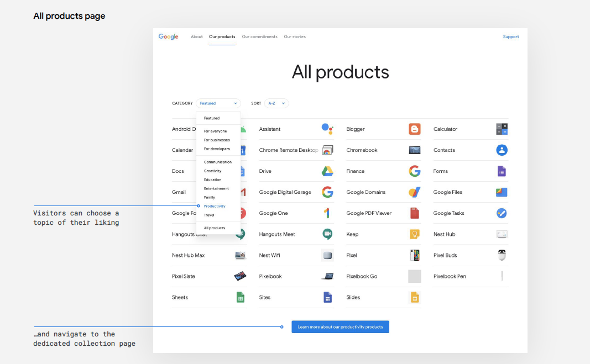This screenshot has height=364, width=590.
Task: Open the Pixel Buds icon
Action: click(502, 255)
